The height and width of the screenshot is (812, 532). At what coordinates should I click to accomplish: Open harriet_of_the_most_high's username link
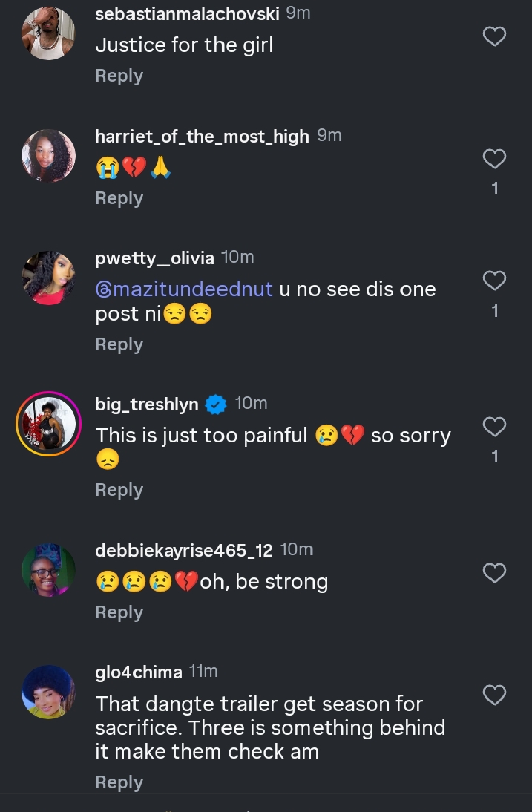click(x=202, y=137)
